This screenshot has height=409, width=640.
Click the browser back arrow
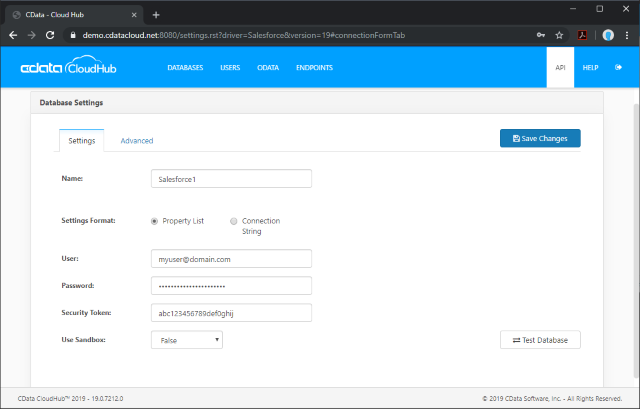pyautogui.click(x=13, y=36)
